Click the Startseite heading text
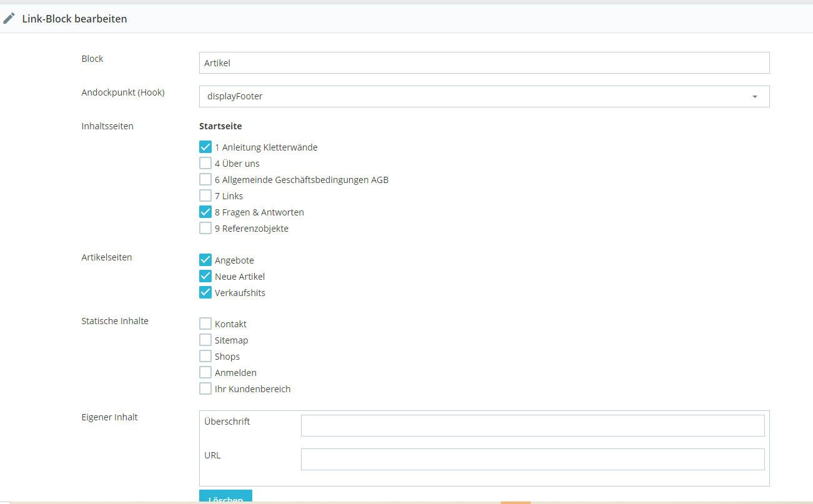Image resolution: width=813 pixels, height=504 pixels. [220, 126]
